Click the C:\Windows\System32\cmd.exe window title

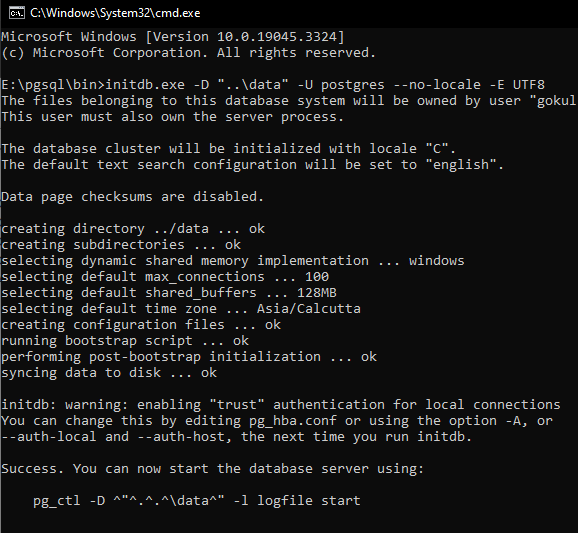(115, 13)
